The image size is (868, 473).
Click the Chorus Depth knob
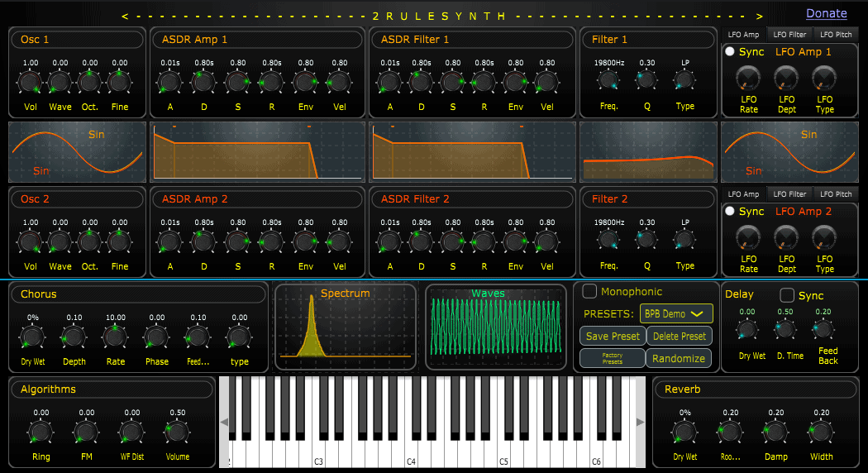point(74,337)
